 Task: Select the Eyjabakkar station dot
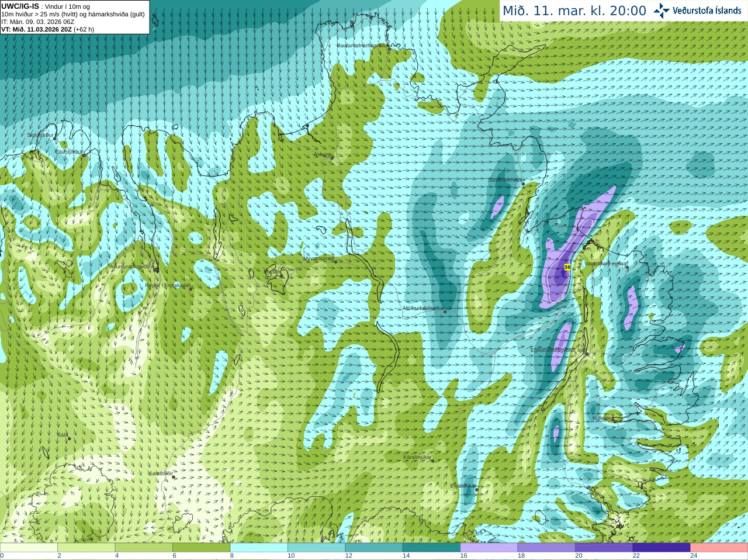click(477, 490)
